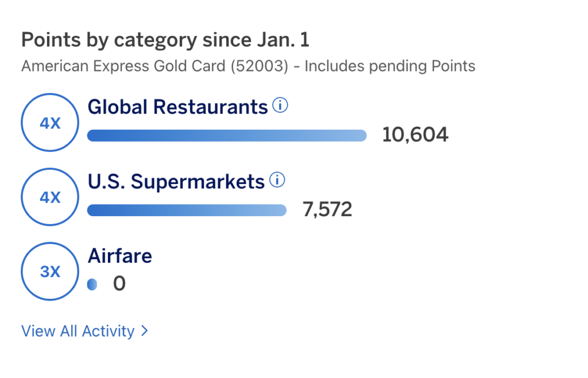
Task: Click the Global Restaurants info icon
Action: click(280, 105)
